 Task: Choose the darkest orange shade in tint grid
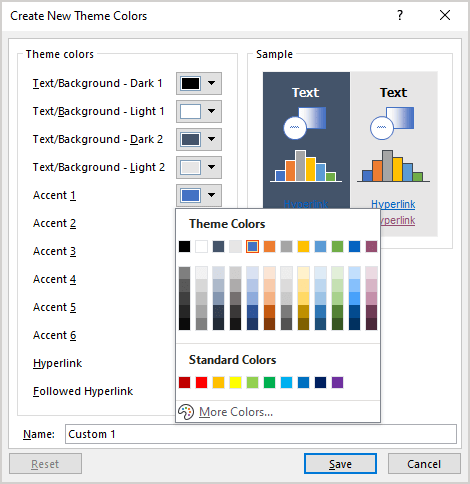point(269,324)
